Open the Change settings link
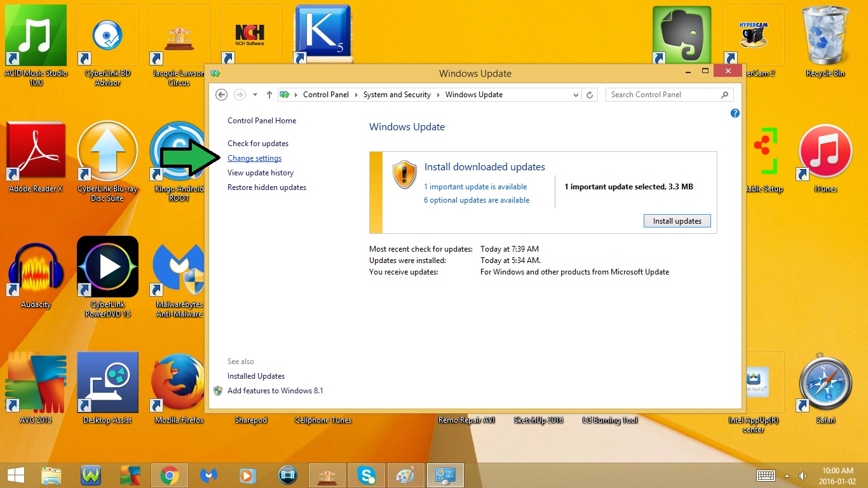Image resolution: width=868 pixels, height=488 pixels. click(x=254, y=158)
